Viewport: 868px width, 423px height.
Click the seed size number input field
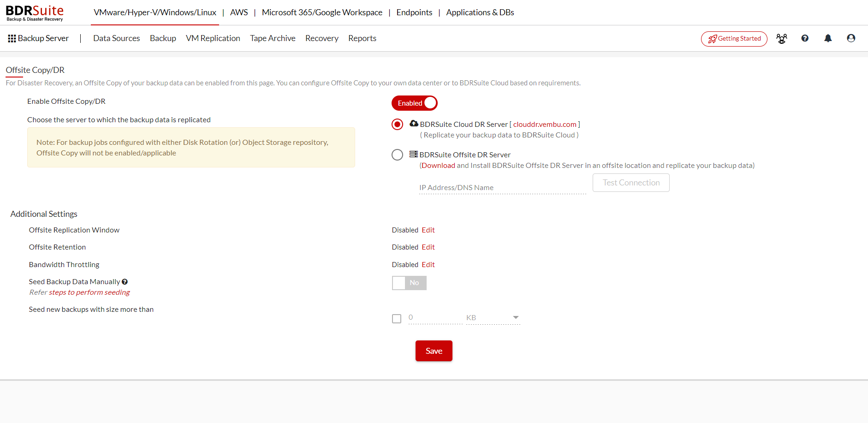pyautogui.click(x=435, y=318)
